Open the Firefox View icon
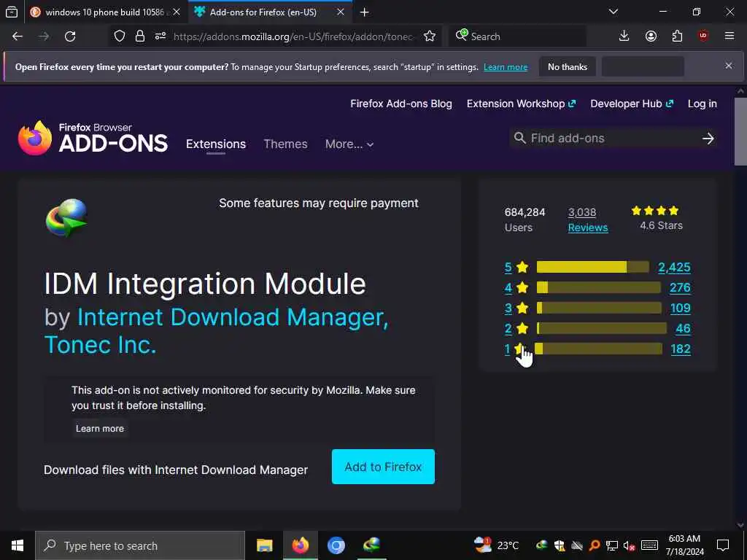The image size is (747, 560). coord(12,12)
